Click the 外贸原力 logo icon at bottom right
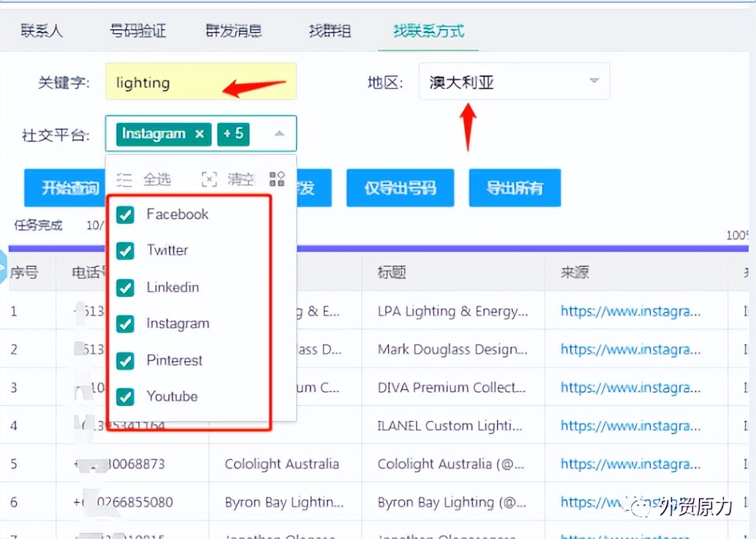This screenshot has height=539, width=756. coord(640,506)
